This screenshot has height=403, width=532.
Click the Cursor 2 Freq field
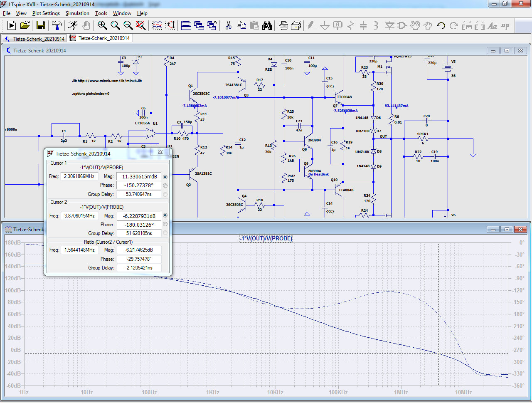point(79,216)
